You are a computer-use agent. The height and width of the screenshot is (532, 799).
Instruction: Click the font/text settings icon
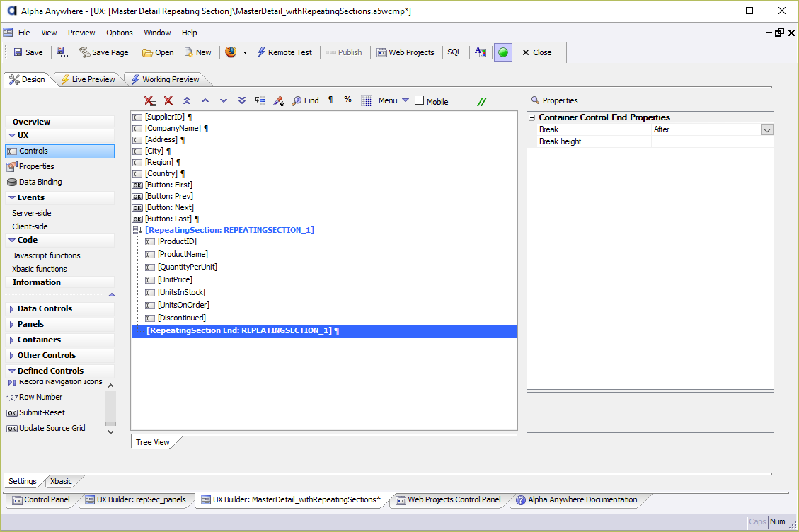click(x=481, y=52)
